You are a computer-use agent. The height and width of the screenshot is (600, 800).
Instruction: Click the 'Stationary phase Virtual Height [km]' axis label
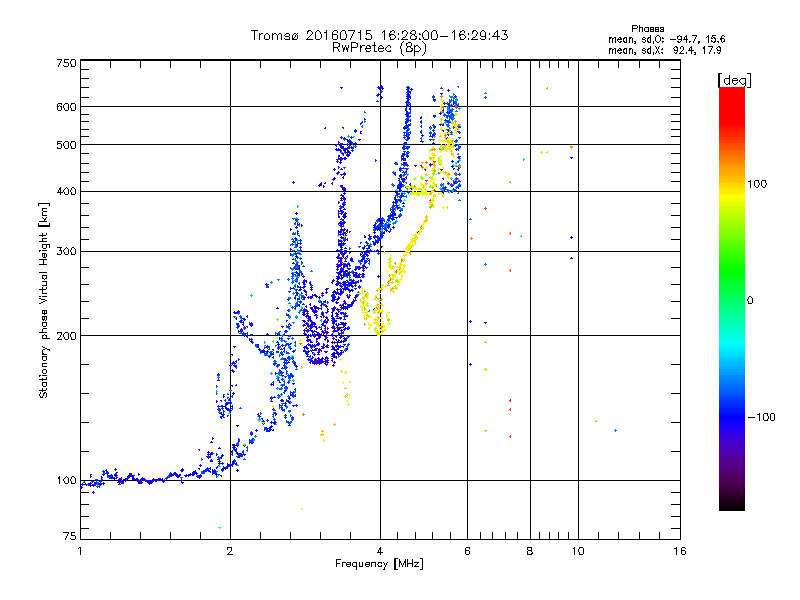44,300
